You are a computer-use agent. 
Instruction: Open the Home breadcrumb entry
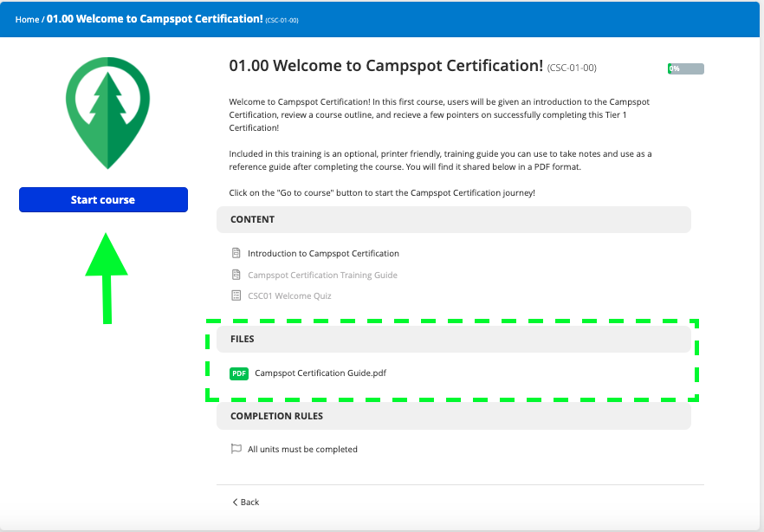(26, 18)
